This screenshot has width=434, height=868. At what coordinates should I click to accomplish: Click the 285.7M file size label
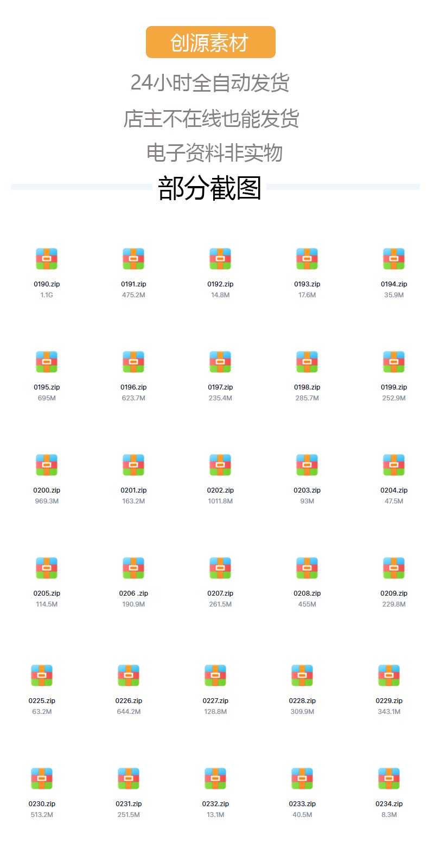(x=307, y=398)
